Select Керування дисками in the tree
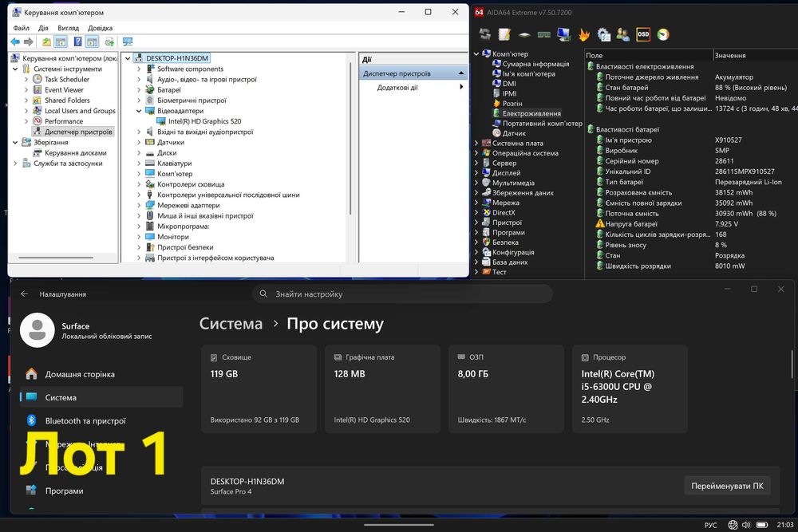 75,152
